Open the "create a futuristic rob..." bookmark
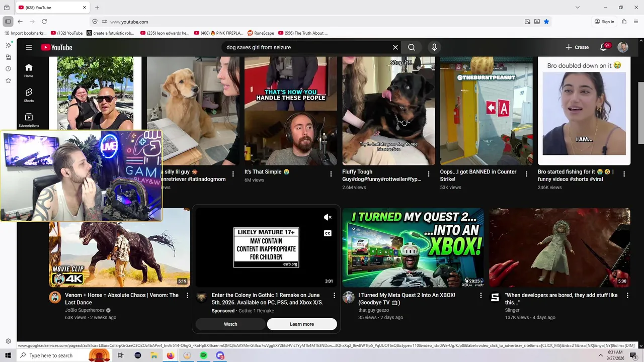Screen dimensions: 644x362 coord(111,33)
